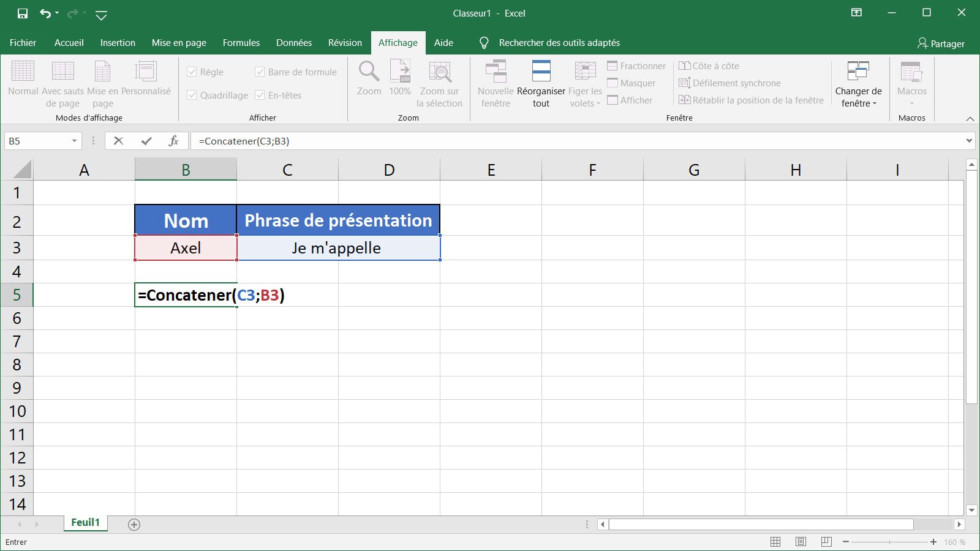The image size is (980, 551).
Task: Open the Fichier tab
Action: (x=23, y=43)
